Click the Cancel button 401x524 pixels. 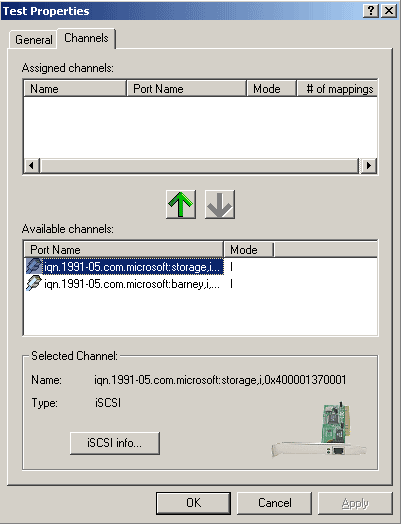point(274,503)
